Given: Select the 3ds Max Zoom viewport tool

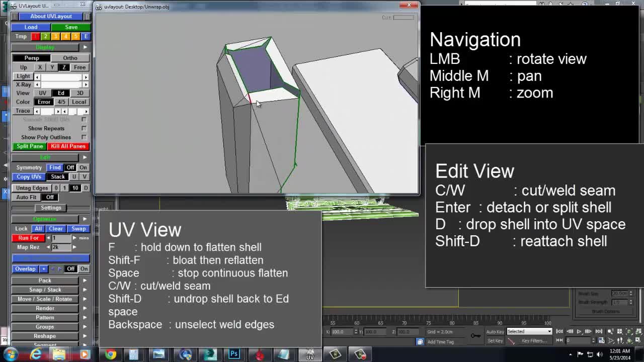Looking at the screenshot, I should pos(610,331).
